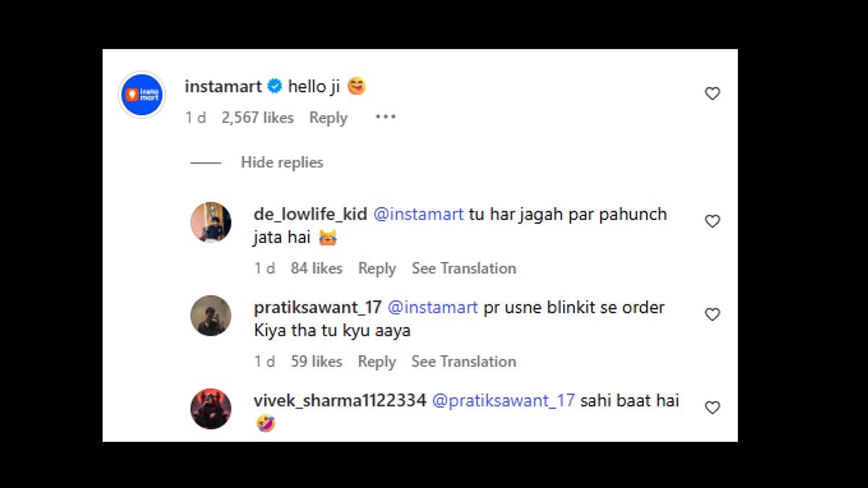See translation of de_lowlife_kid's reply
This screenshot has height=488, width=868.
click(x=464, y=268)
